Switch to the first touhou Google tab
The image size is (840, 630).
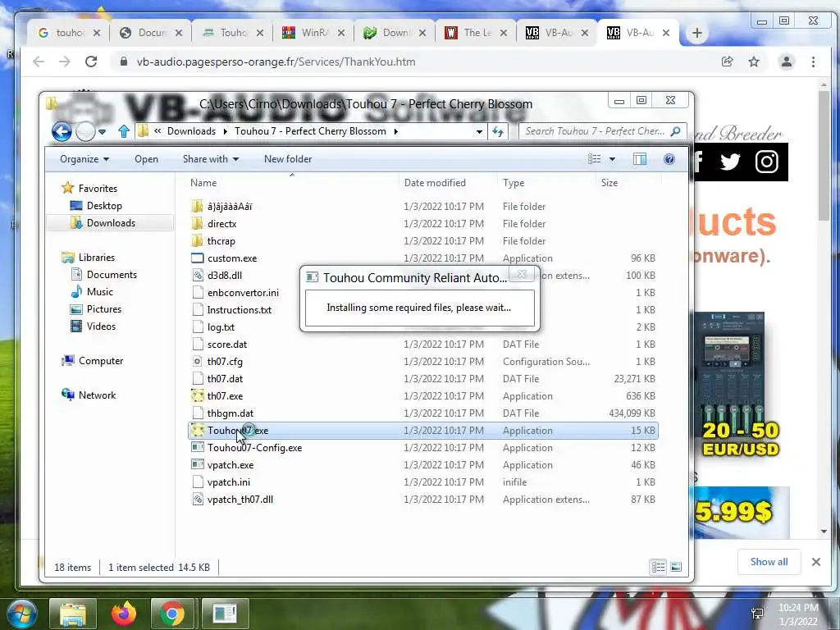[69, 33]
